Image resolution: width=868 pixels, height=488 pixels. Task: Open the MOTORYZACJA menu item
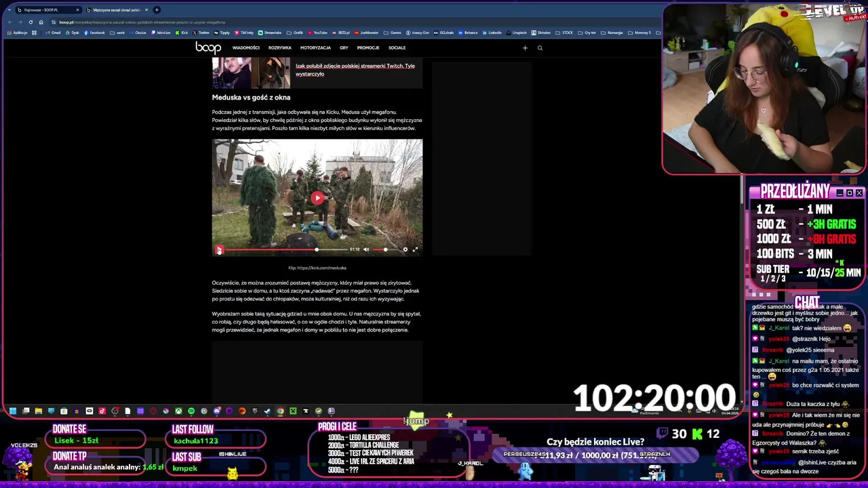315,47
